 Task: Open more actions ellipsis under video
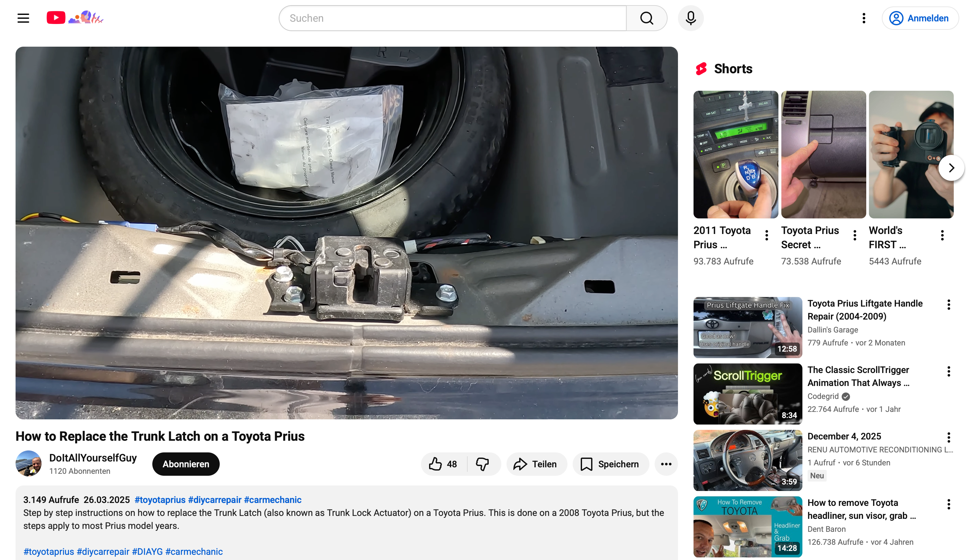(x=666, y=464)
